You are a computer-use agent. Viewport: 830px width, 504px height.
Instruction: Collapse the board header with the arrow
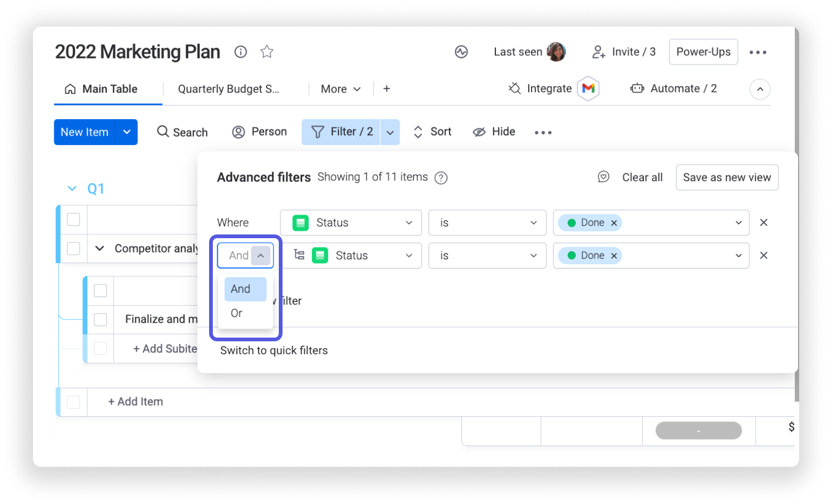[760, 89]
